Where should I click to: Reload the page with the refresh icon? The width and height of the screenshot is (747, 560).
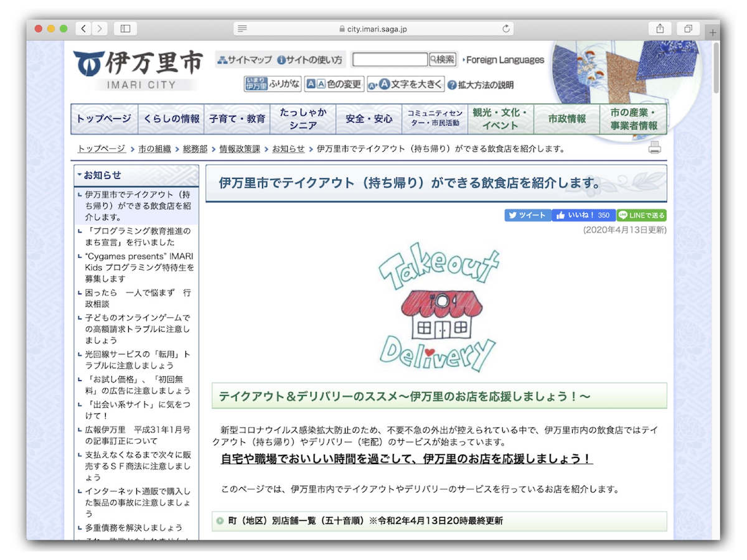(x=506, y=29)
